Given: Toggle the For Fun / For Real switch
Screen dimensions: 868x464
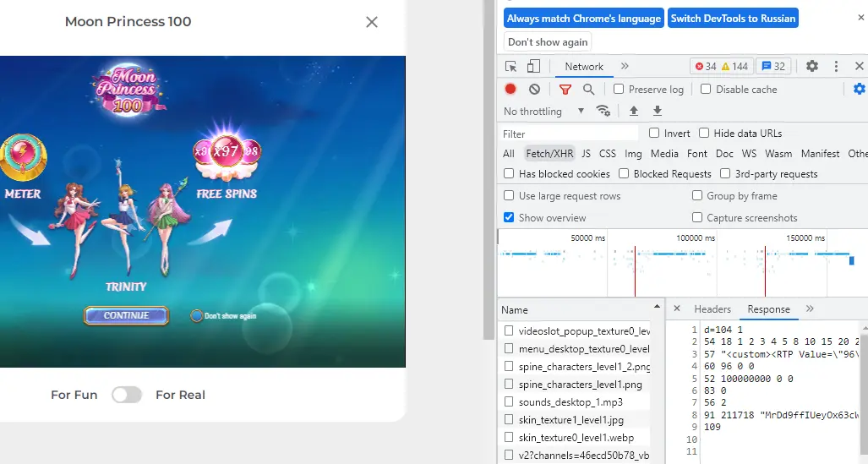Looking at the screenshot, I should click(127, 395).
